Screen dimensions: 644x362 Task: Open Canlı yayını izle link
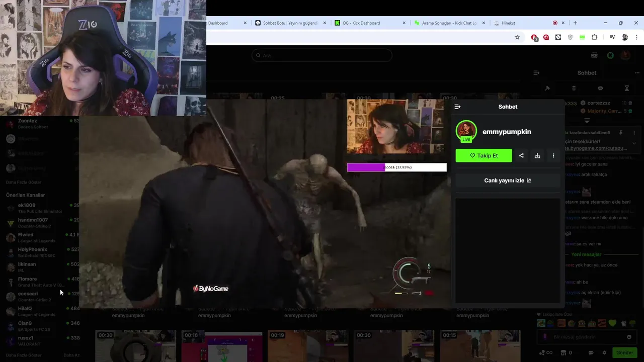[508, 180]
